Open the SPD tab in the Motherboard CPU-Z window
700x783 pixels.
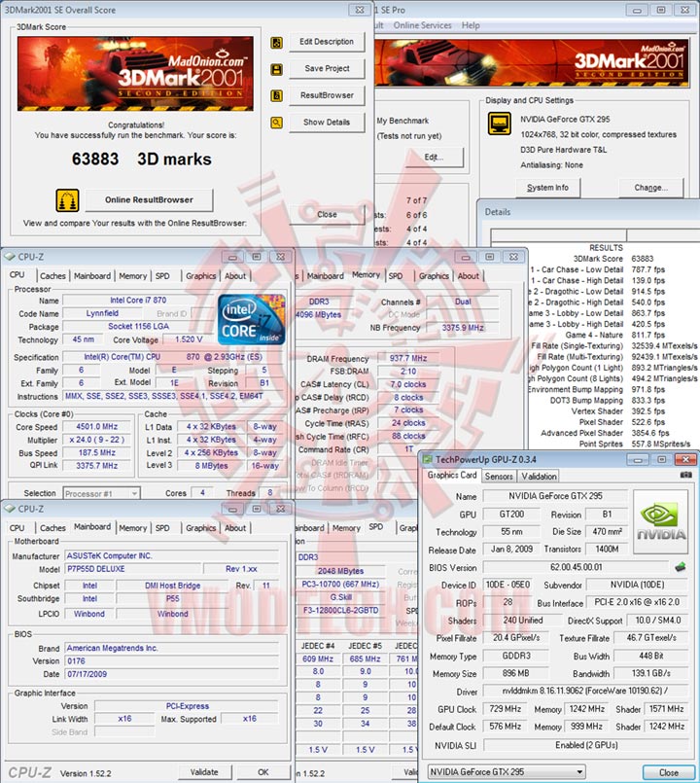point(162,528)
